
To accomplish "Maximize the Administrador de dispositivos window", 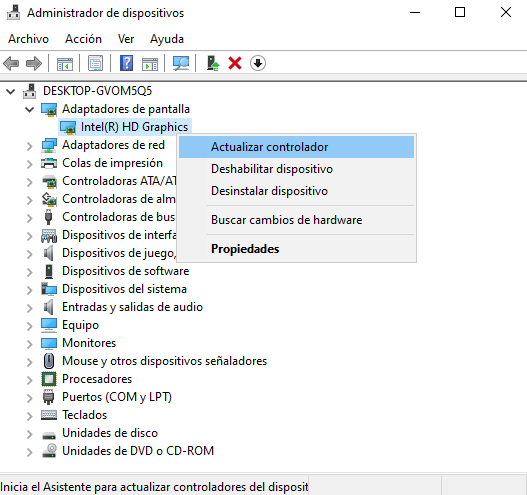I will click(x=460, y=13).
